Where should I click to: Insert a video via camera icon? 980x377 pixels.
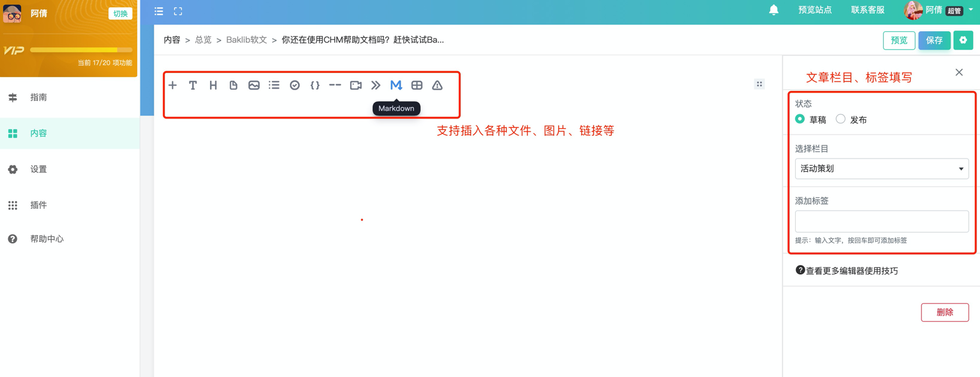[355, 86]
